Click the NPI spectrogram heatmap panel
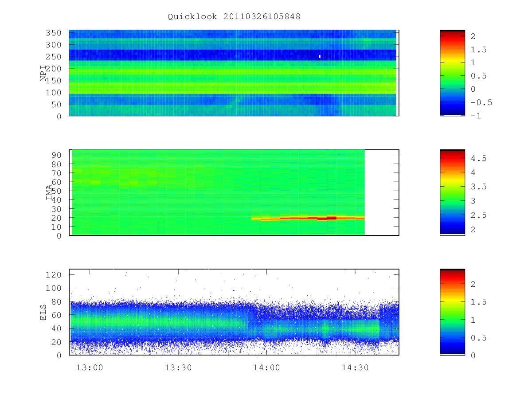Image resolution: width=532 pixels, height=399 pixels. click(234, 73)
